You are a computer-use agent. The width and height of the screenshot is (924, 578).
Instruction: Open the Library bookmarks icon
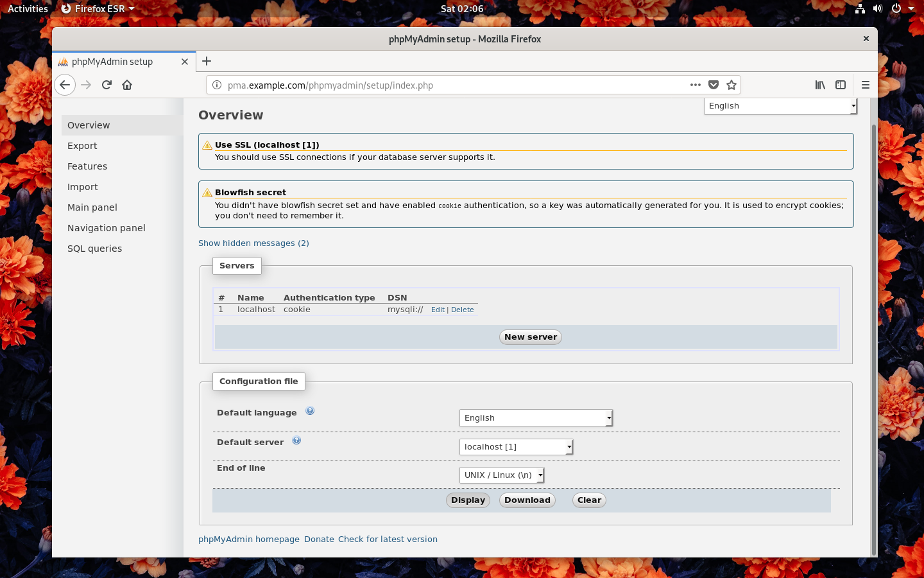tap(820, 85)
